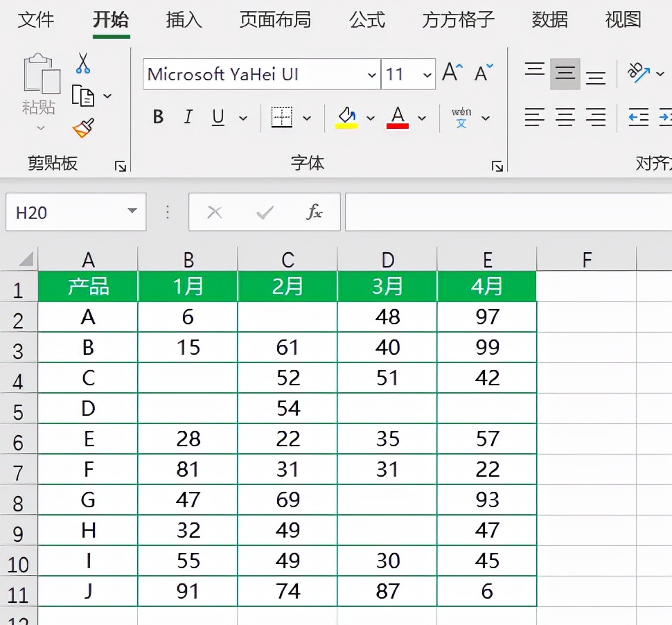This screenshot has height=625, width=672.
Task: Click the Copy icon
Action: 83,94
